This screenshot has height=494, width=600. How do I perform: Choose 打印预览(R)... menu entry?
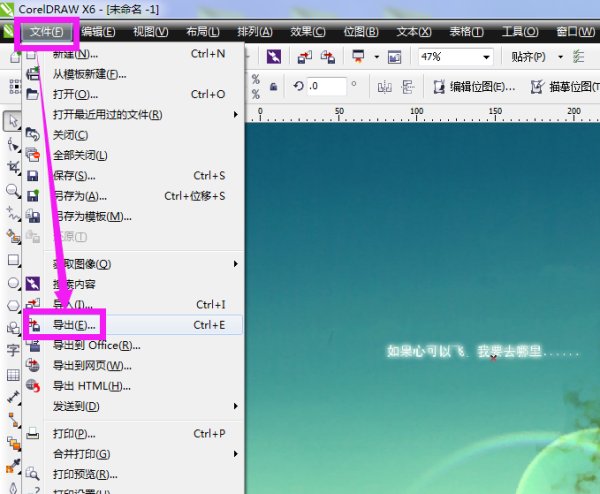133,474
